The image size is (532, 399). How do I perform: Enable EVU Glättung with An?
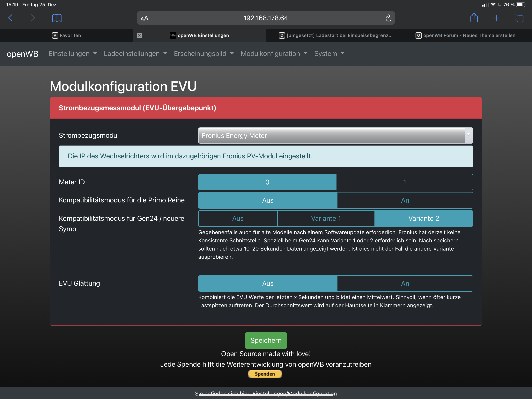click(405, 283)
